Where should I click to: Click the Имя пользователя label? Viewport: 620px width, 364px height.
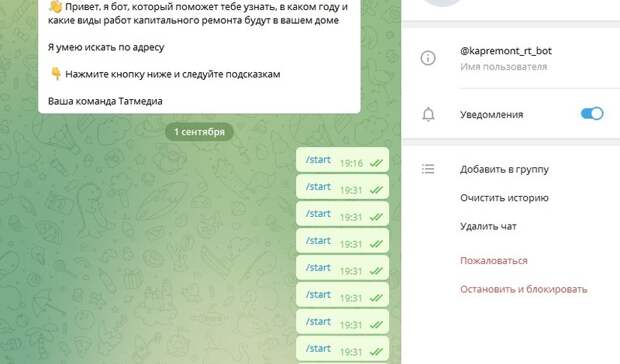click(503, 67)
